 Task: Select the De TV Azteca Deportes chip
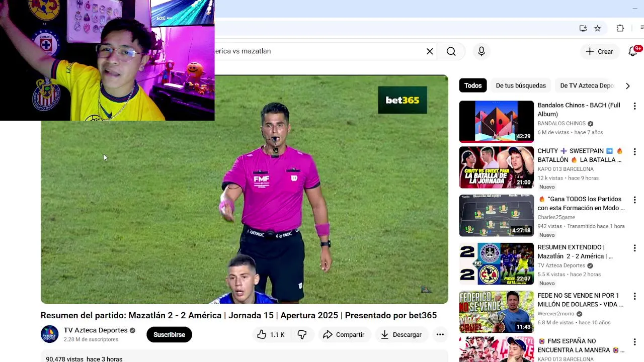(x=587, y=85)
